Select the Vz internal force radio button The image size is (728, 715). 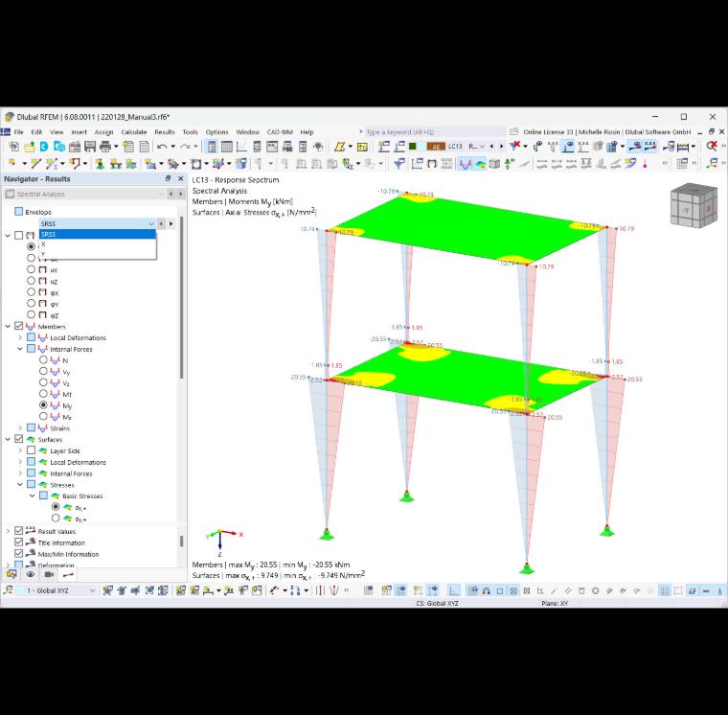click(x=43, y=382)
